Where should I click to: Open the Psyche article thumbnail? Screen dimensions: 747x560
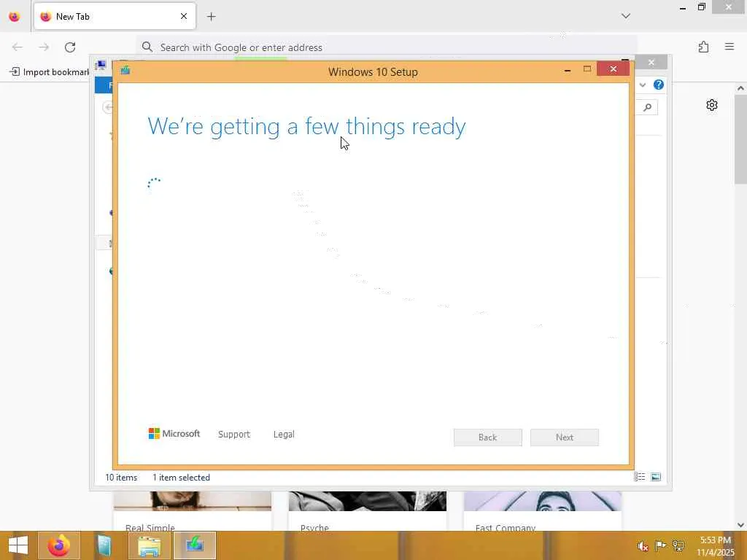[x=368, y=502]
